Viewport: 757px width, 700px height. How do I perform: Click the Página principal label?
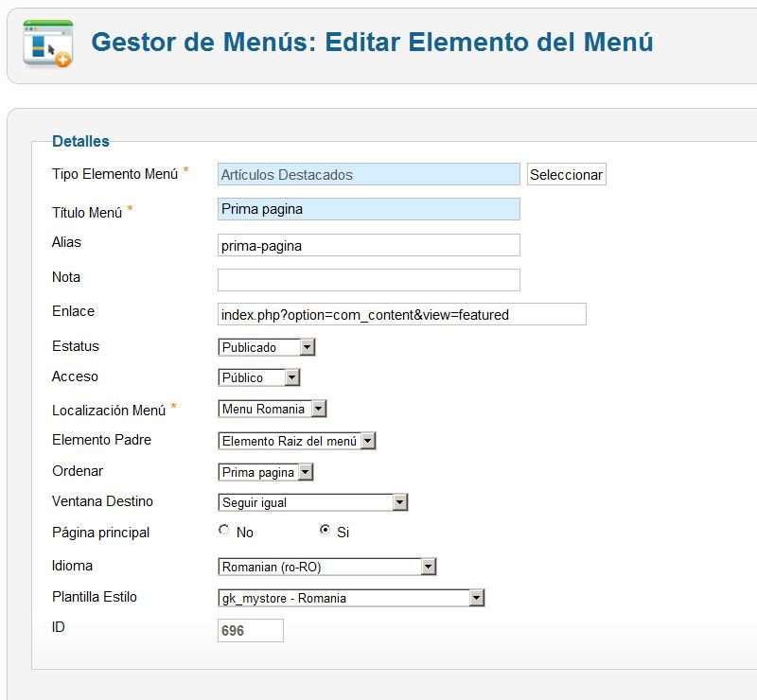[x=101, y=533]
